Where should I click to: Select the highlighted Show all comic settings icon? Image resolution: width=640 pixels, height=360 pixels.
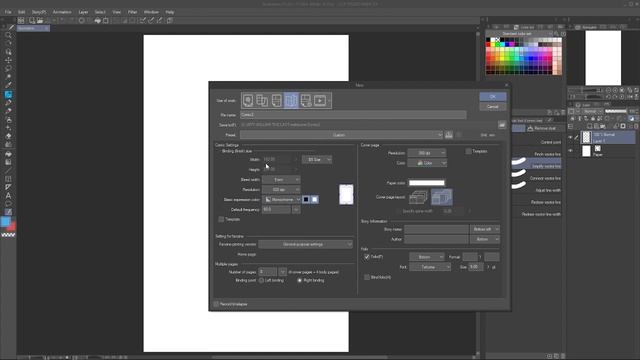(291, 100)
